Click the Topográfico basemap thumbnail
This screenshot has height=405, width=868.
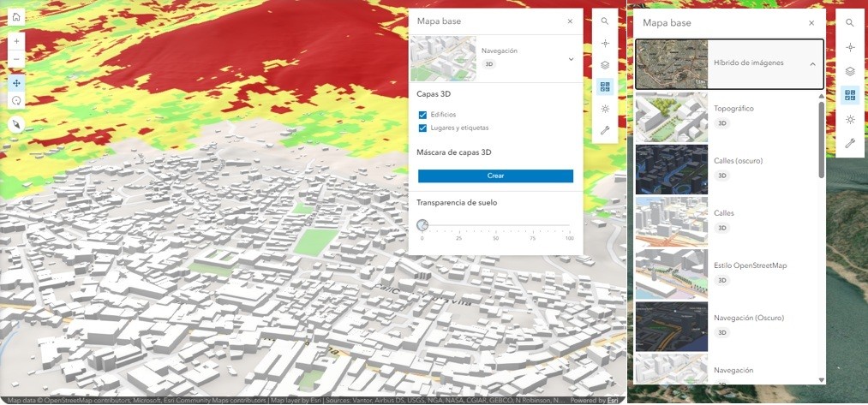672,116
